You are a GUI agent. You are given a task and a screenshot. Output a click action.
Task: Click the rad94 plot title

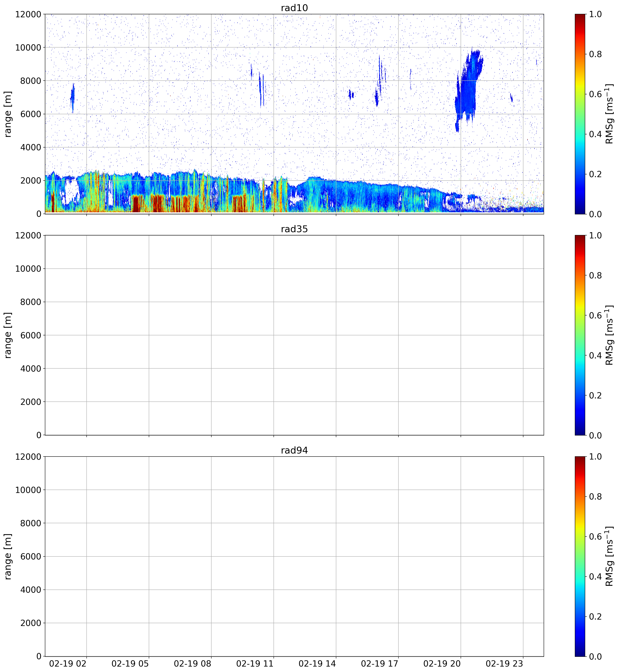[294, 450]
